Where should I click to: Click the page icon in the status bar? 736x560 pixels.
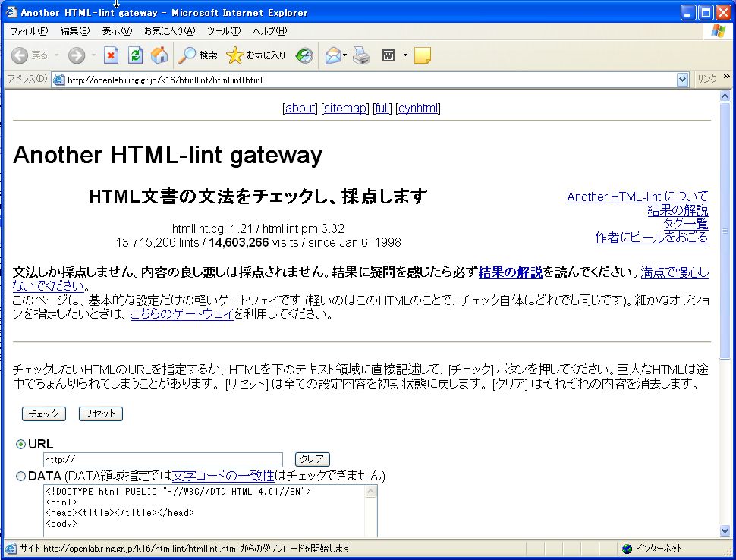coord(11,549)
